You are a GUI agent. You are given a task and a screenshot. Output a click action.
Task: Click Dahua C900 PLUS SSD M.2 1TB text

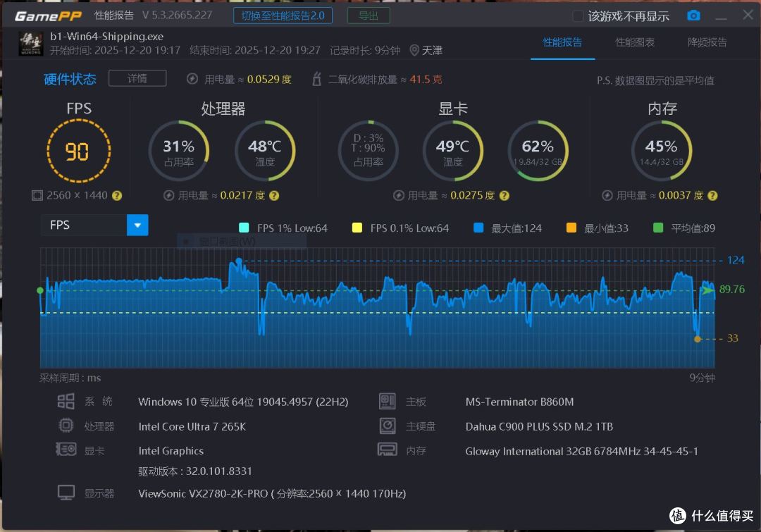539,427
